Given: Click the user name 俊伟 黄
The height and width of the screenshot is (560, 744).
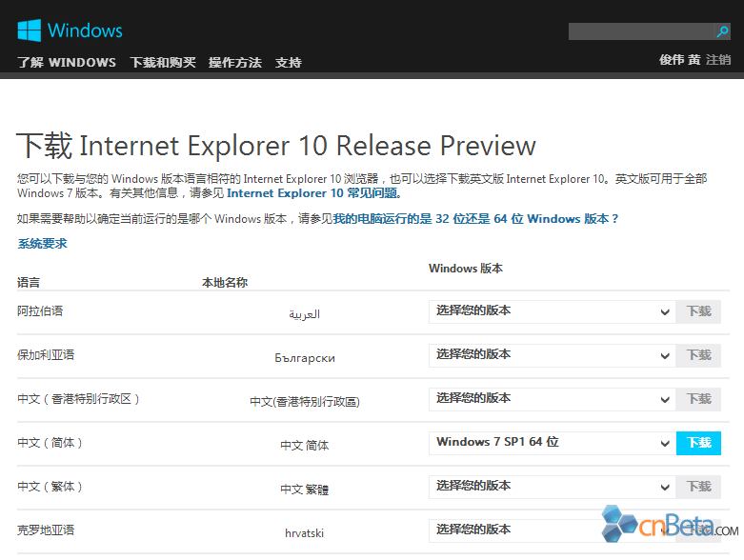Looking at the screenshot, I should click(x=679, y=60).
